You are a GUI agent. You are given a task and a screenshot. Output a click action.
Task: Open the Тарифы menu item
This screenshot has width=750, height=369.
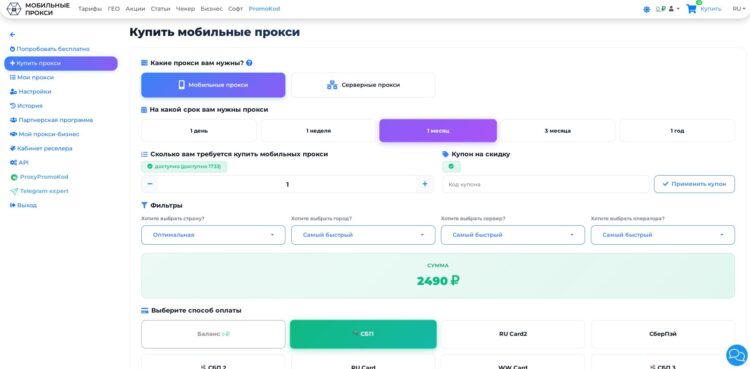[x=90, y=9]
